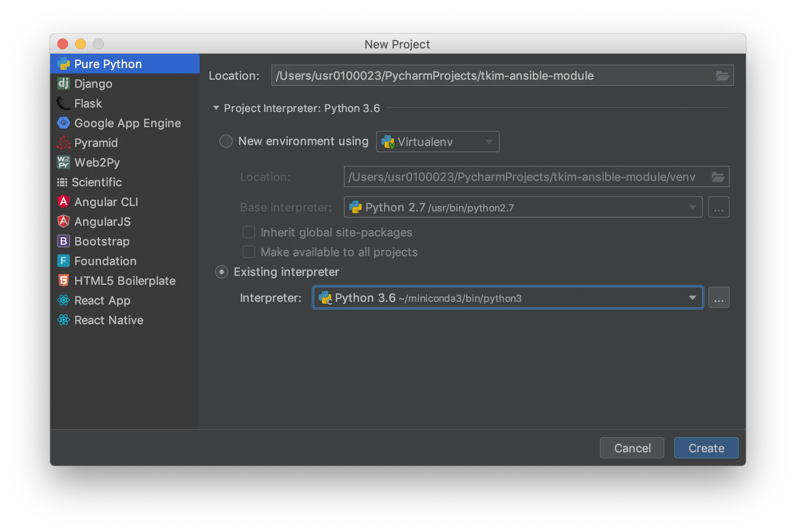Open existing interpreter ellipsis button
796x532 pixels.
pyautogui.click(x=719, y=297)
